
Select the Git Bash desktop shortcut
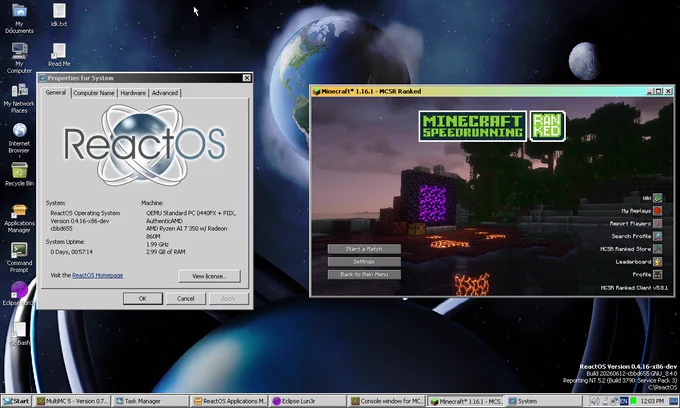pos(19,334)
